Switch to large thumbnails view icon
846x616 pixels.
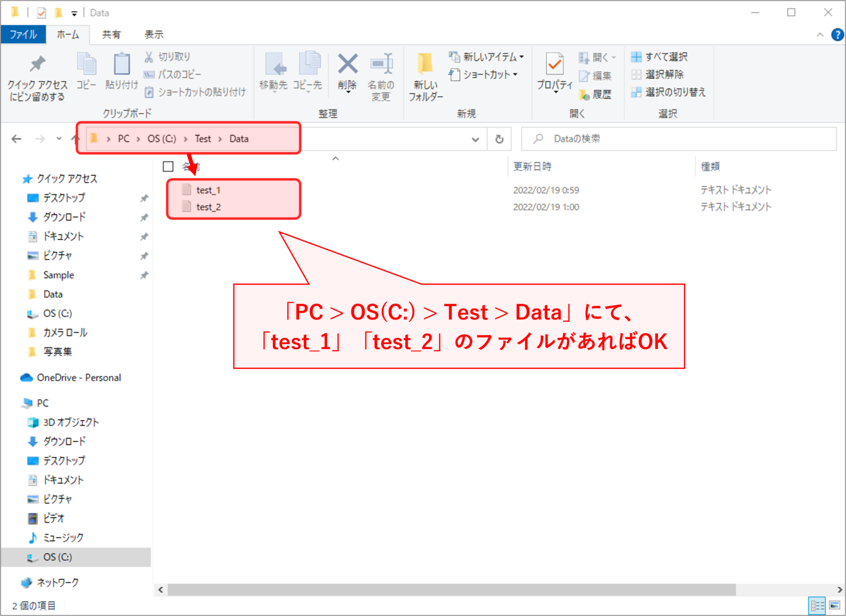pyautogui.click(x=835, y=605)
